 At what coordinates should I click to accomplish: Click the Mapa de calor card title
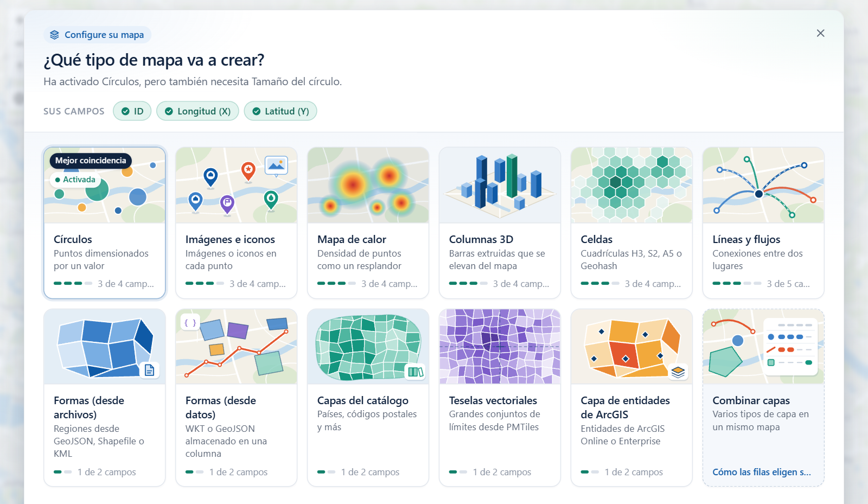coord(352,239)
